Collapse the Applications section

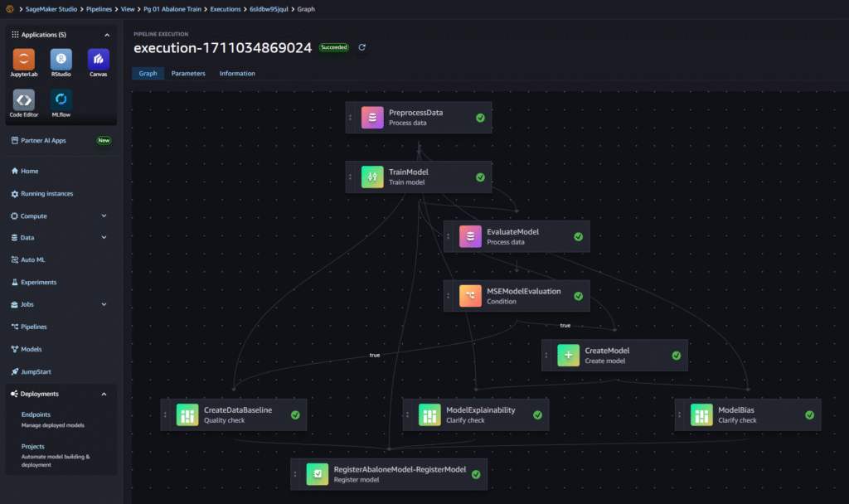coord(106,35)
